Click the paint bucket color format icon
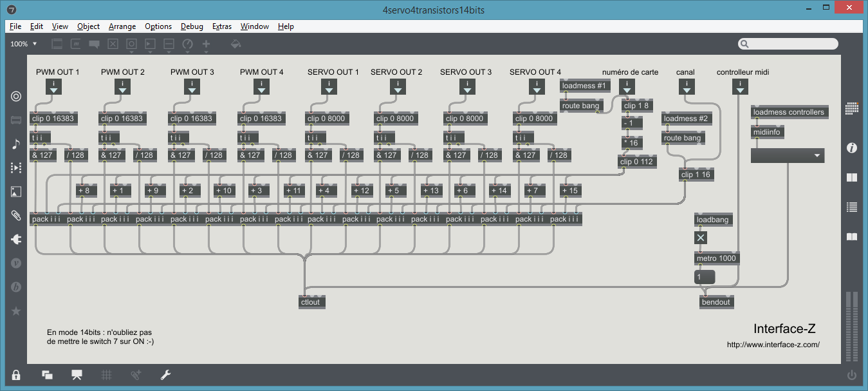 (235, 44)
